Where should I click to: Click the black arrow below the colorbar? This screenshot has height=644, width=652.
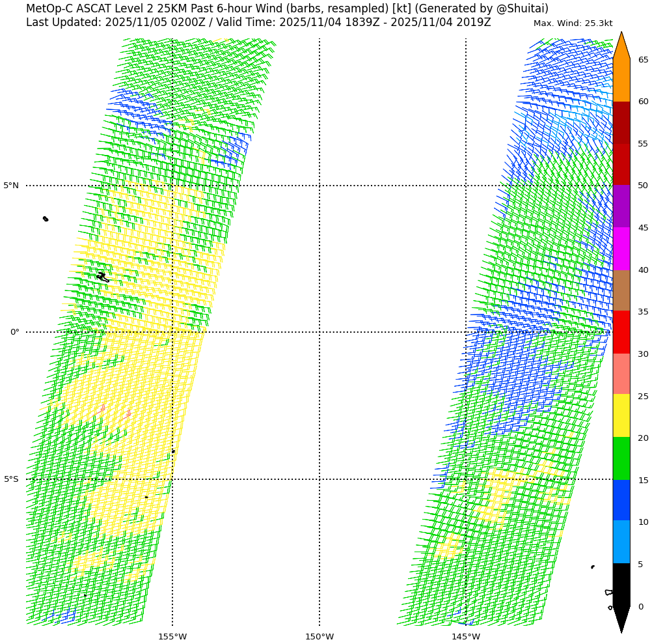click(621, 619)
